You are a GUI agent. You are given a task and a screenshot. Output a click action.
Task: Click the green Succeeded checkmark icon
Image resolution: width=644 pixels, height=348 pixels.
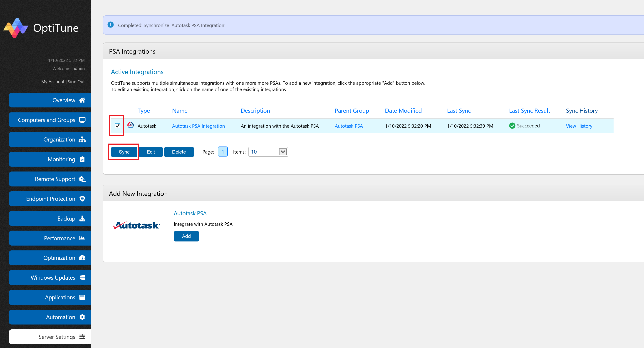512,126
